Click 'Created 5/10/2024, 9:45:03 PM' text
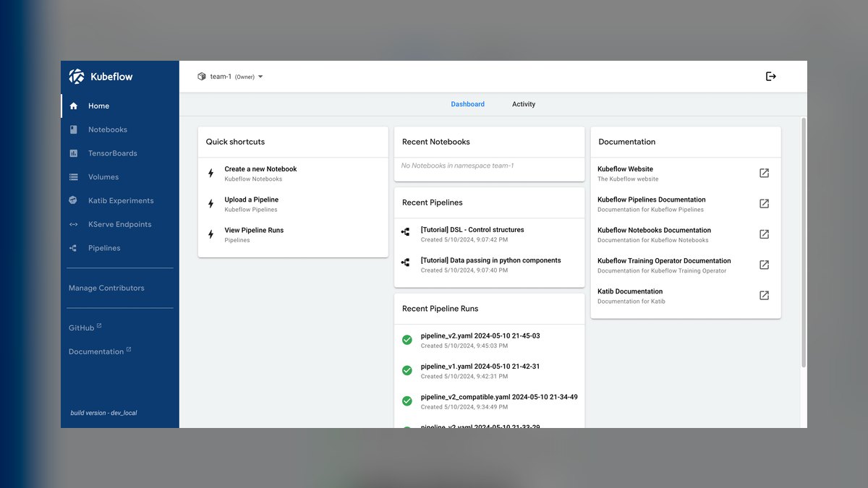 click(x=464, y=346)
